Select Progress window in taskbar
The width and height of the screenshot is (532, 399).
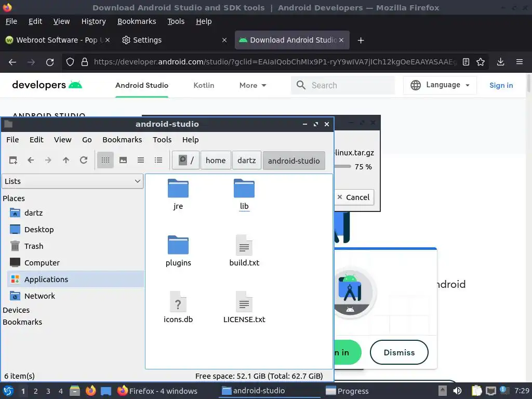click(348, 391)
